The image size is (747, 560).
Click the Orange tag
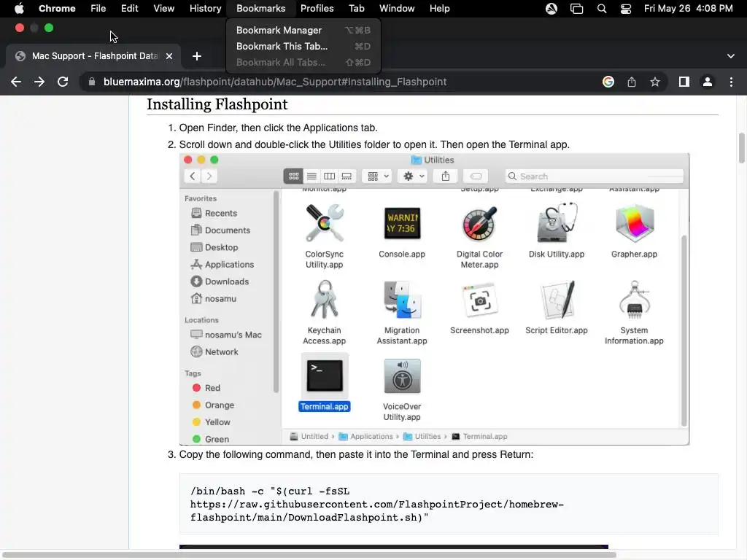213,405
